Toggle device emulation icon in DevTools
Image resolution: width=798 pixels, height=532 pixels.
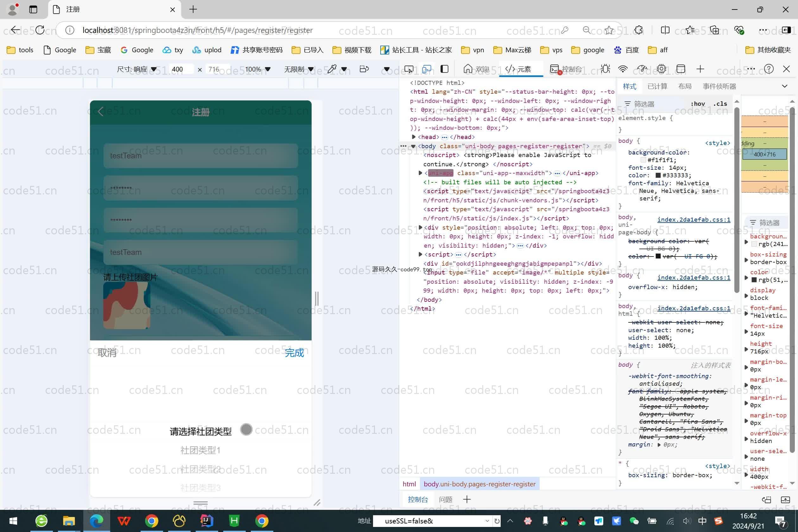tap(427, 69)
